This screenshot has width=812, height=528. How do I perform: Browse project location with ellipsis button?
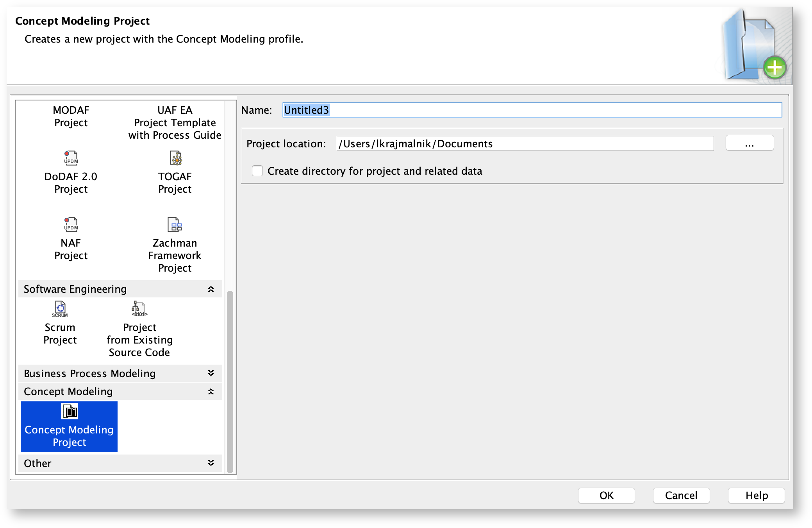coord(749,143)
